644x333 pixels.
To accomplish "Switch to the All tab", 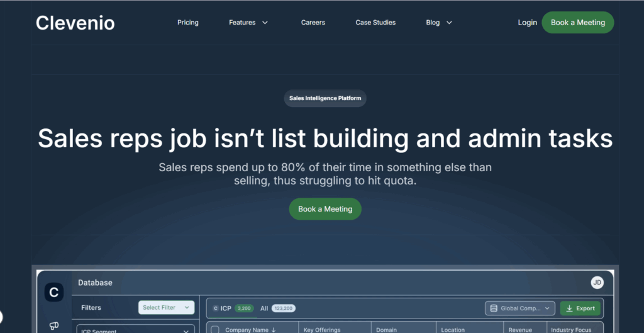I will tap(264, 308).
